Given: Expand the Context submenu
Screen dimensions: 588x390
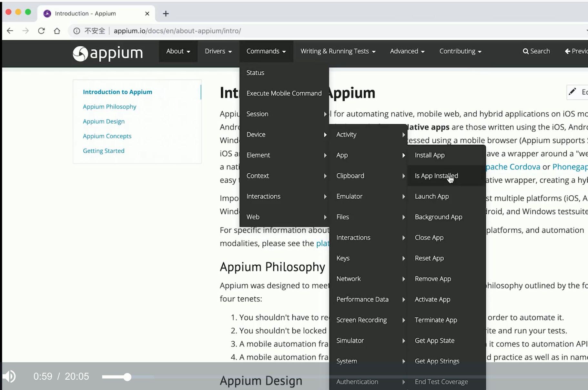Looking at the screenshot, I should tap(284, 176).
